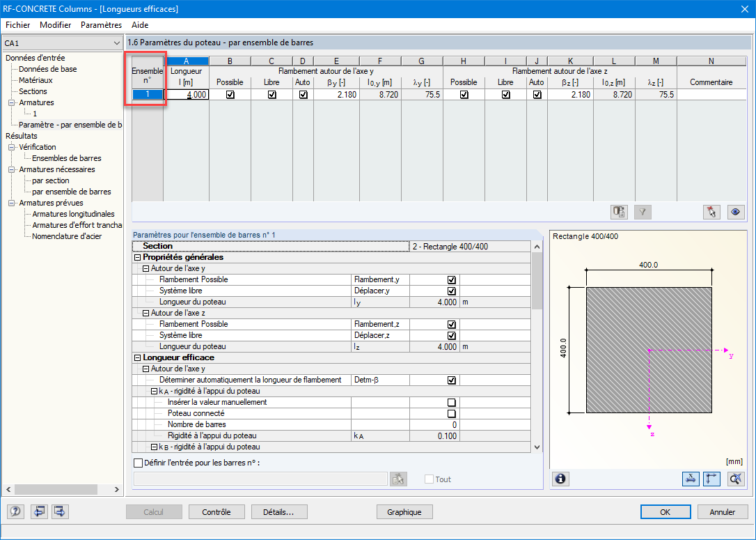Uncheck Possible for buckling about axis z in table

pyautogui.click(x=464, y=95)
